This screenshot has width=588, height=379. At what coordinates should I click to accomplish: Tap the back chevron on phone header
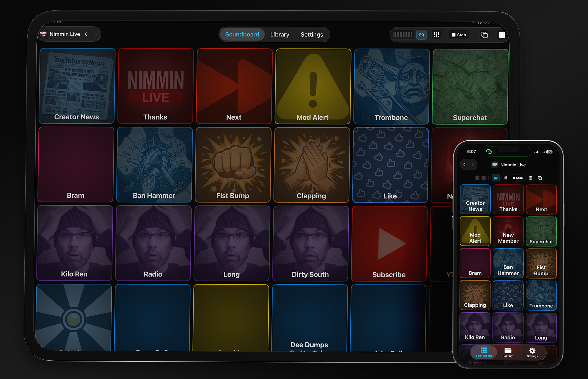[x=465, y=165]
